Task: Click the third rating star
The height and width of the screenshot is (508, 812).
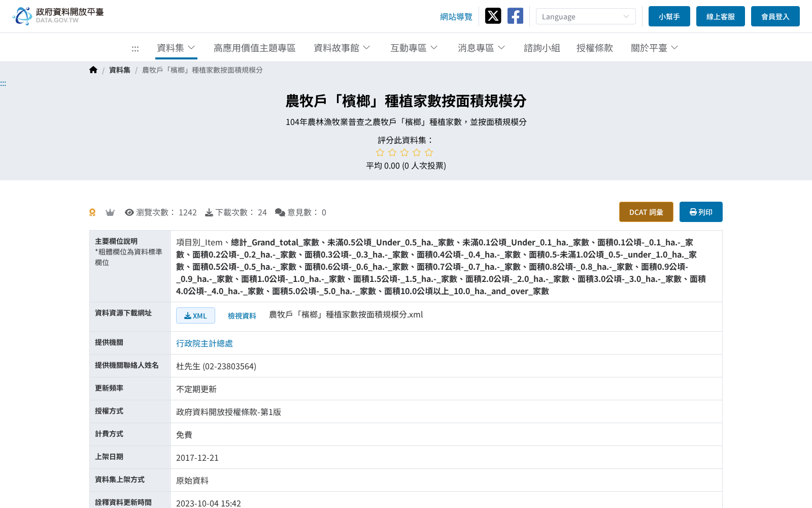Action: click(404, 152)
